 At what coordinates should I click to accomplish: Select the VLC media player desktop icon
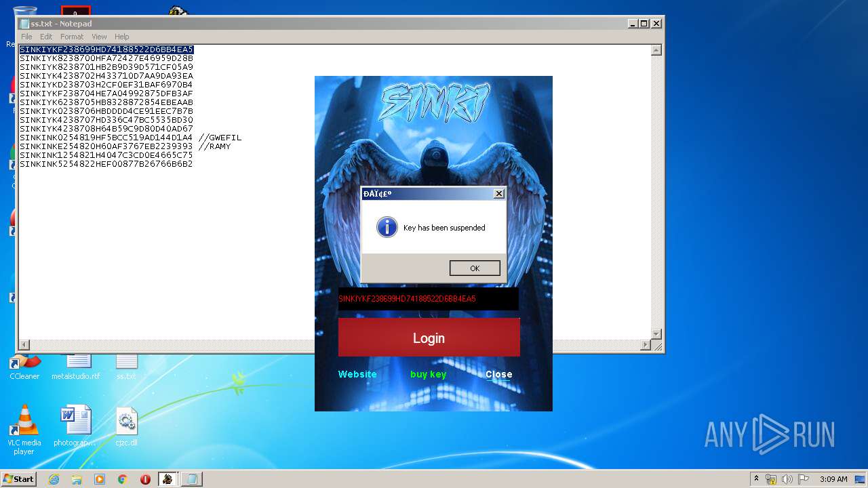(24, 430)
